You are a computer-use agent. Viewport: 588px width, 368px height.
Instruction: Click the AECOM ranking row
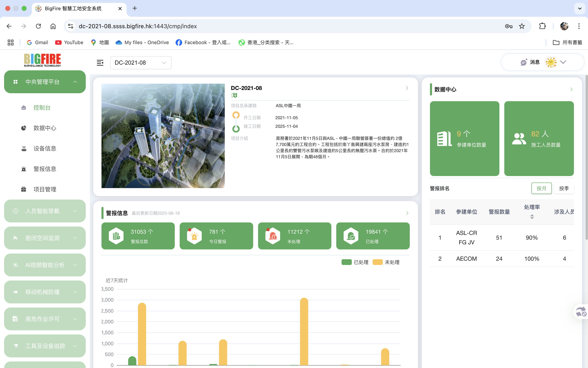point(502,259)
